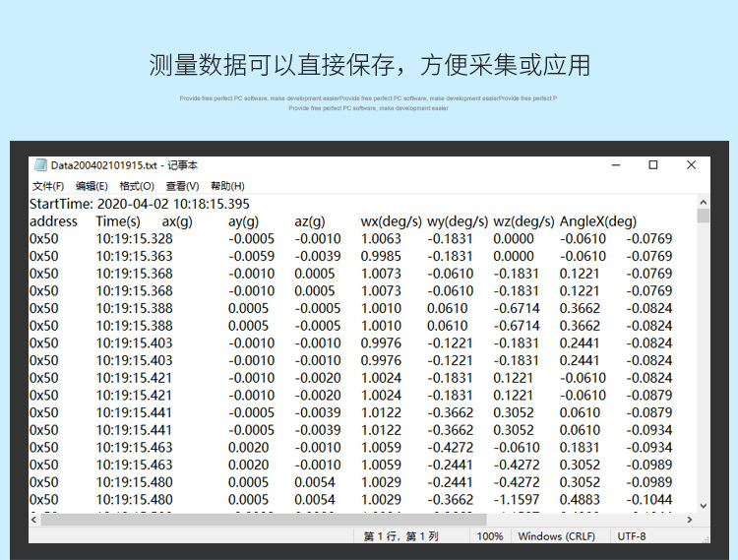This screenshot has width=738, height=560.
Task: Click the timestamp 10:19:15.363
Action: pyautogui.click(x=134, y=256)
